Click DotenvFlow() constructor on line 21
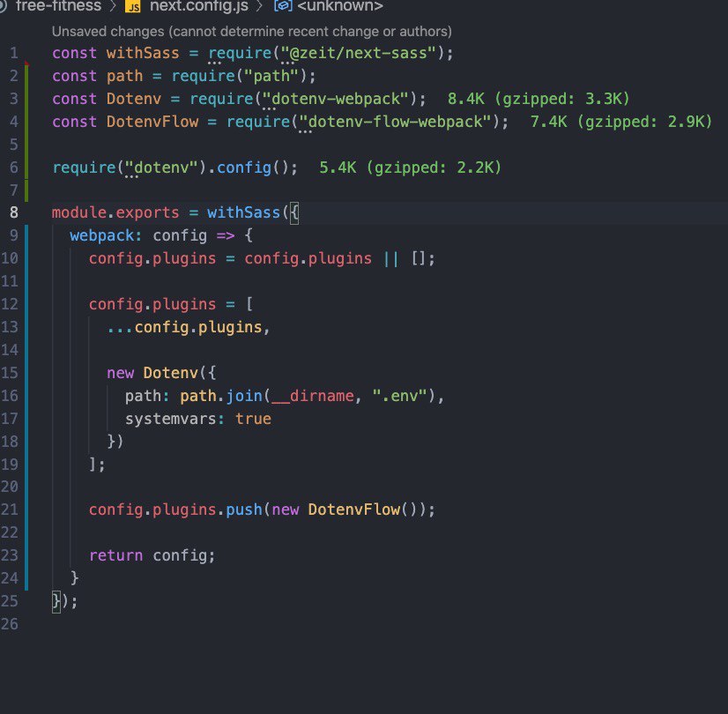Screen dimensions: 728x714 click(x=363, y=509)
